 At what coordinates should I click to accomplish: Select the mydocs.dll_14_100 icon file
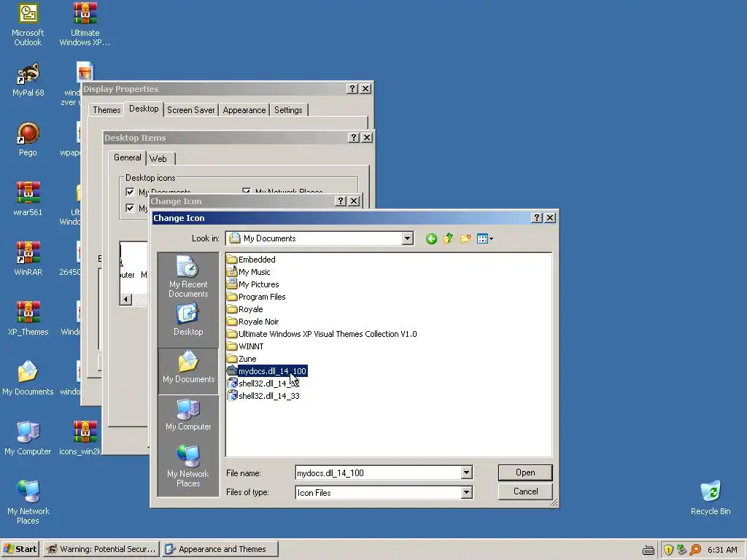(x=267, y=371)
